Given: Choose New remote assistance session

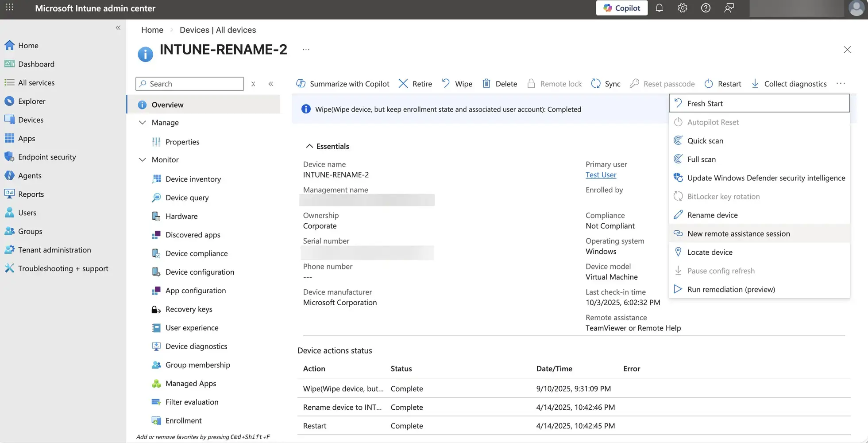Looking at the screenshot, I should click(x=759, y=233).
